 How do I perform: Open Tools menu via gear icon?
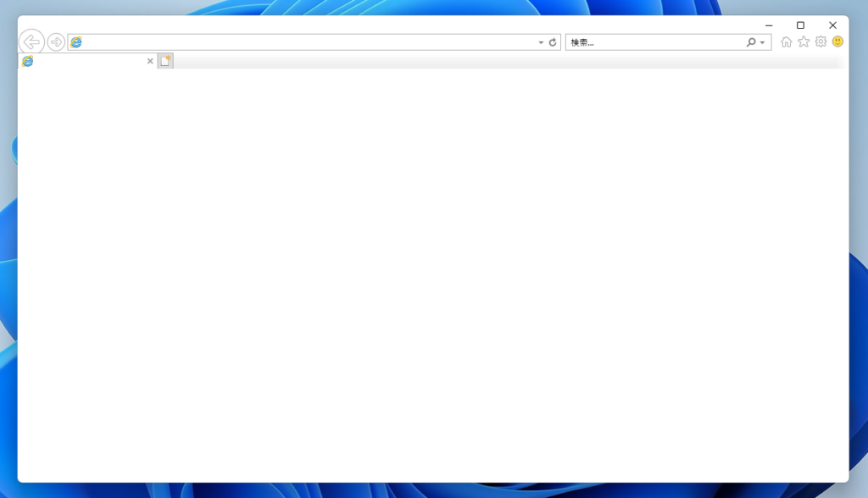tap(821, 42)
